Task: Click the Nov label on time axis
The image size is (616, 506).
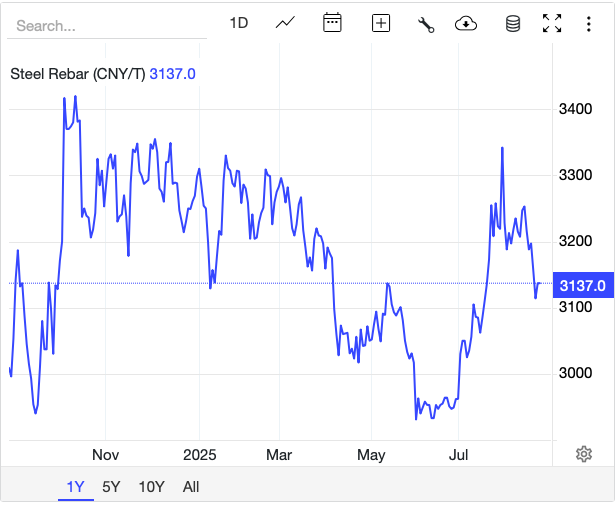Action: 105,455
